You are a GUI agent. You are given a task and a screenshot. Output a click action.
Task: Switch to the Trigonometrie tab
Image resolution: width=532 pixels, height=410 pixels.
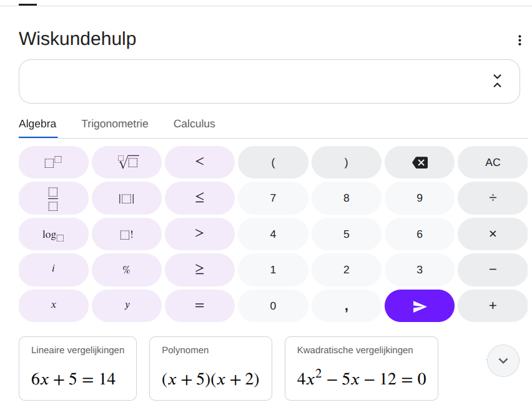115,124
